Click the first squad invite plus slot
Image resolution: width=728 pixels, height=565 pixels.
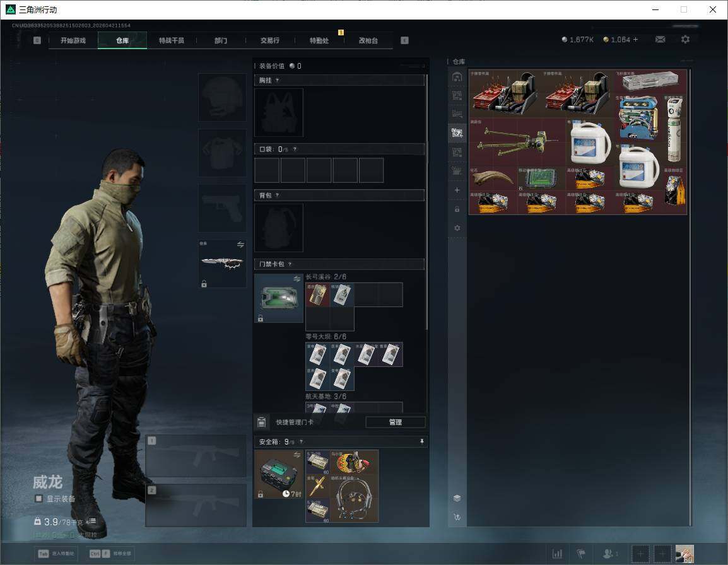point(640,554)
